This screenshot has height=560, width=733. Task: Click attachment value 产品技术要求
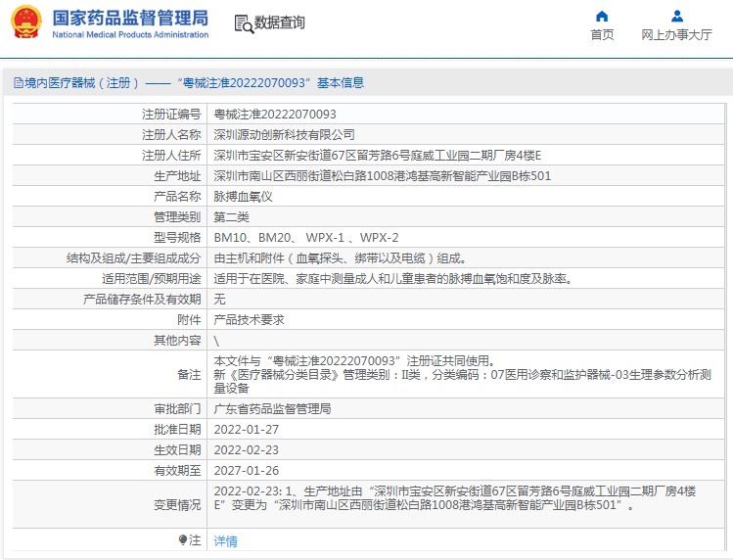tap(250, 320)
